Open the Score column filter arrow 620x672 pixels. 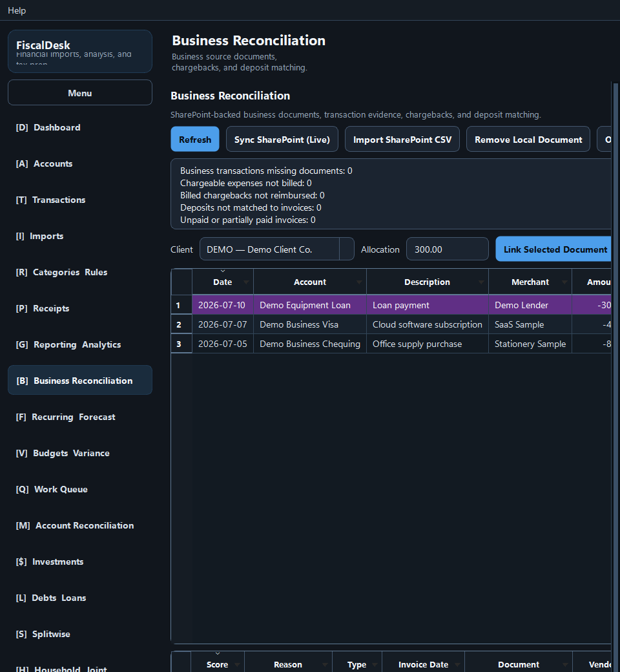[x=238, y=664]
